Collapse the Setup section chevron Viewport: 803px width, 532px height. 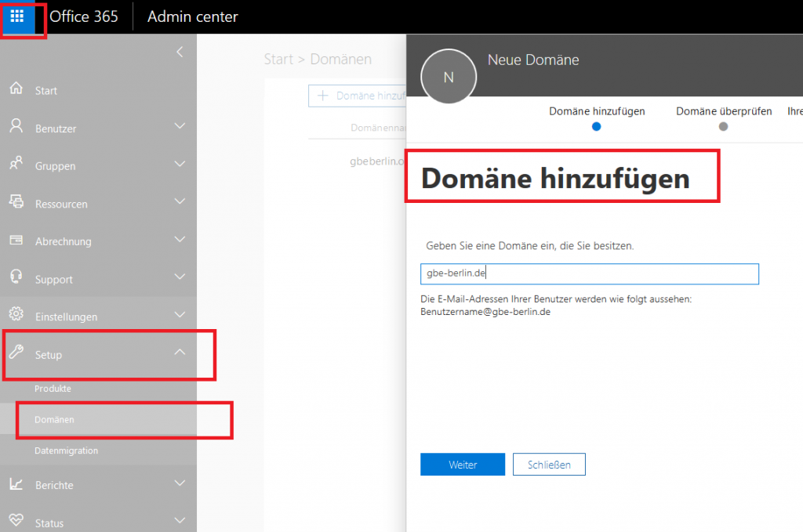pyautogui.click(x=179, y=351)
